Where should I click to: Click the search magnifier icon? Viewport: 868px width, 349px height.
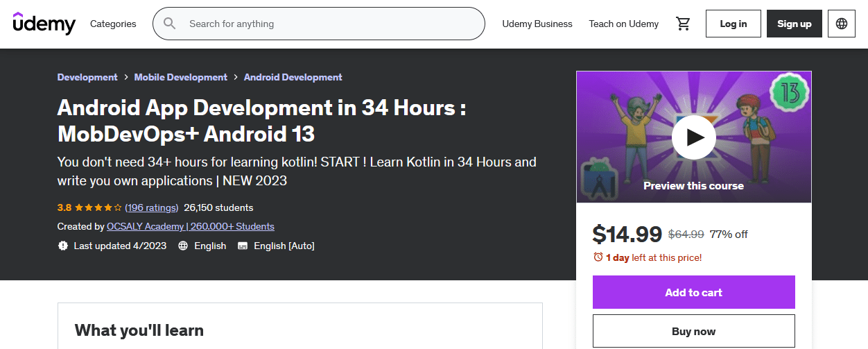pos(170,24)
